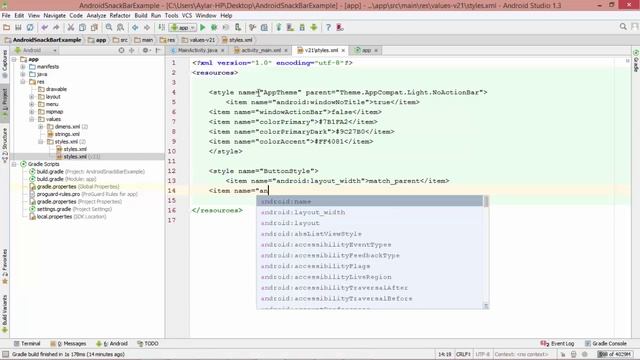Click the Help question mark icon
640x360 pixels.
328,27
